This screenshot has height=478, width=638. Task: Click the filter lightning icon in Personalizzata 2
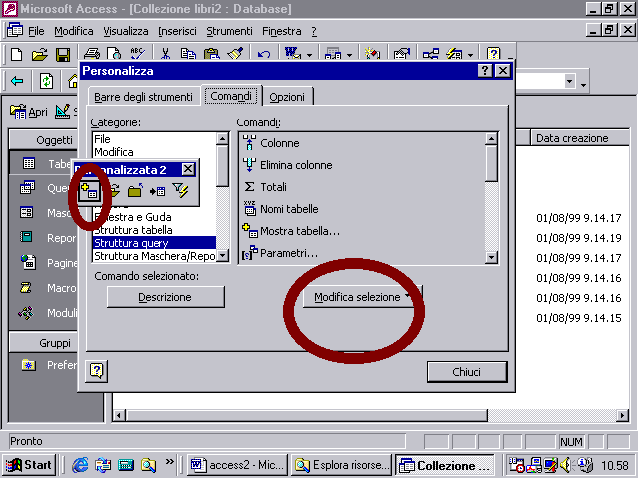180,190
